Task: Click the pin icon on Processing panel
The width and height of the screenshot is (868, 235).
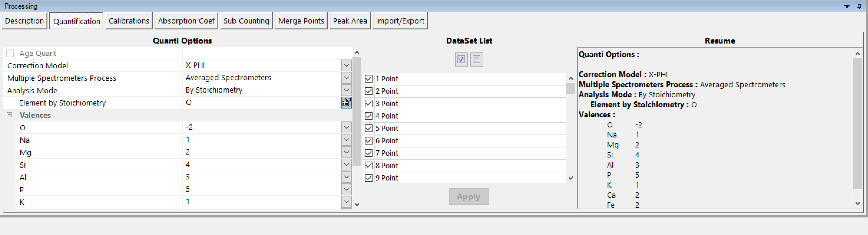Action: tap(859, 6)
